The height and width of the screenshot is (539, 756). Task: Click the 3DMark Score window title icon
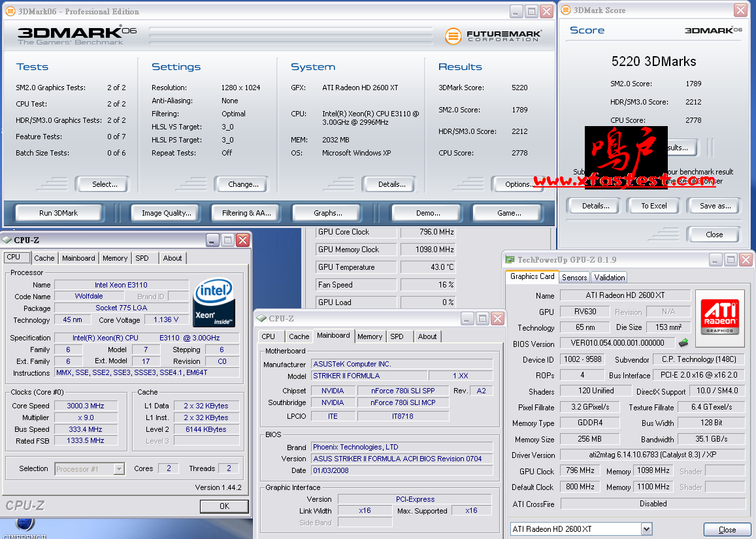[565, 10]
